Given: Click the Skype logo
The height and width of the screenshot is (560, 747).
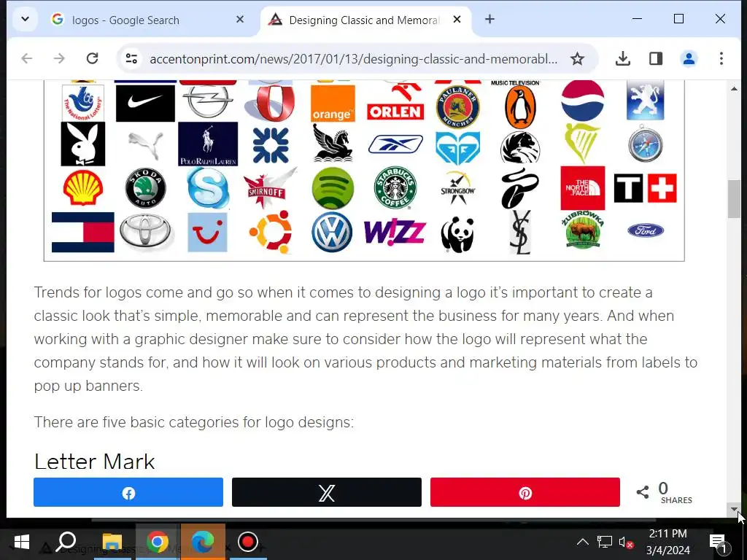Looking at the screenshot, I should point(208,188).
